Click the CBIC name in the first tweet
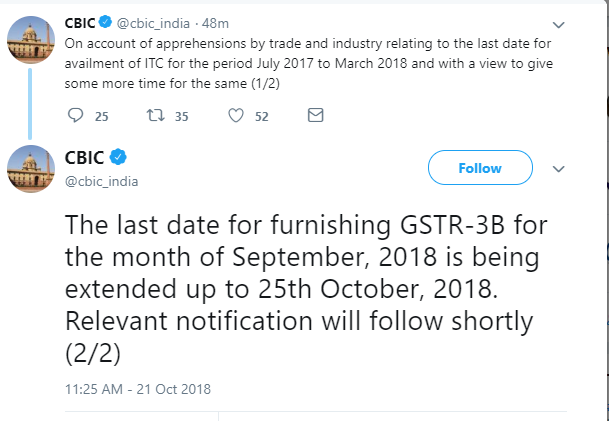The height and width of the screenshot is (421, 609). (80, 23)
